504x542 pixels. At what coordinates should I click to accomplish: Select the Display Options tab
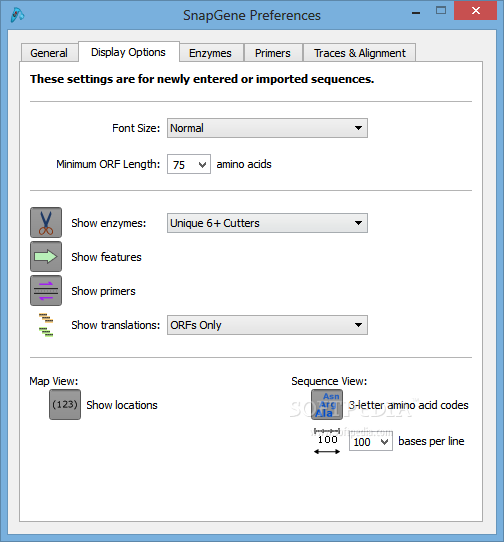[x=129, y=52]
